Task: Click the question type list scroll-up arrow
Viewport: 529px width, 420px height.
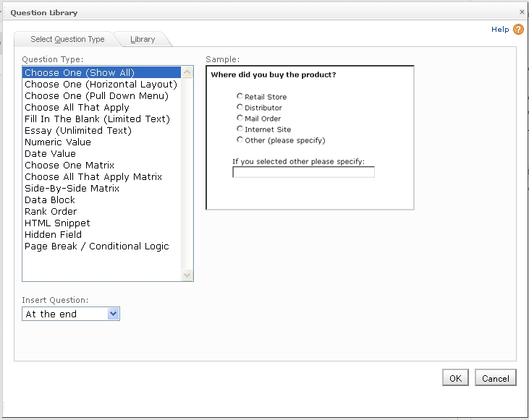Action: [187, 72]
